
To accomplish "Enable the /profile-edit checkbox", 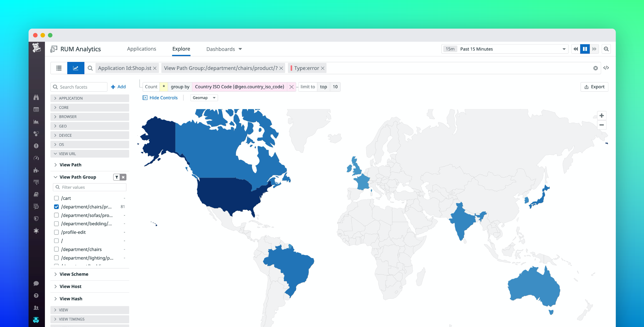I will pyautogui.click(x=56, y=232).
